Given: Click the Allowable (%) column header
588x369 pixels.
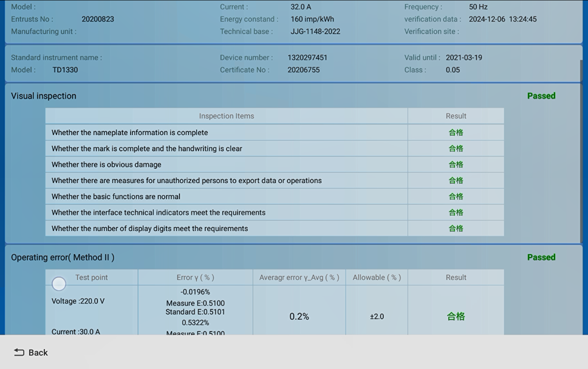Looking at the screenshot, I should point(377,278).
